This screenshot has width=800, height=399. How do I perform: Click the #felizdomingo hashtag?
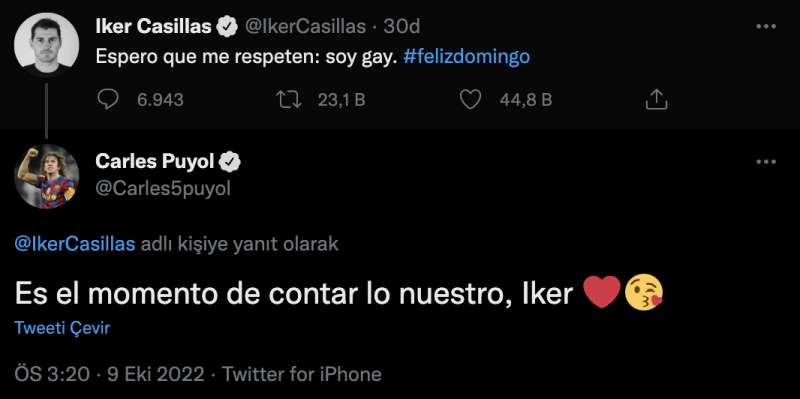(x=466, y=57)
